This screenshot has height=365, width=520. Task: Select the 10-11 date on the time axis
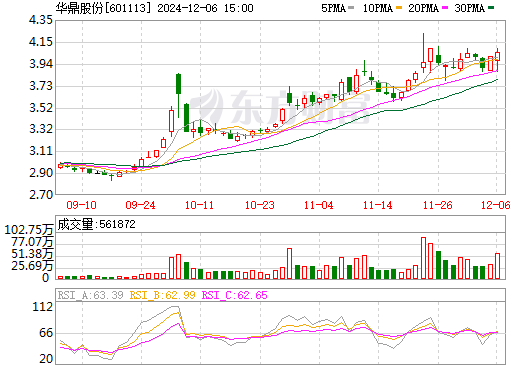[x=199, y=205]
